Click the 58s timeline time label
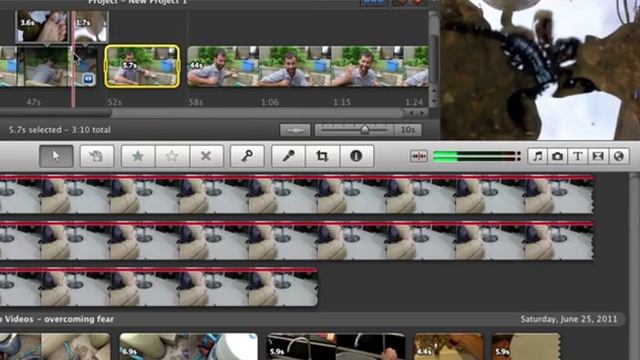Viewport: 640px width, 360px height. coord(196,102)
